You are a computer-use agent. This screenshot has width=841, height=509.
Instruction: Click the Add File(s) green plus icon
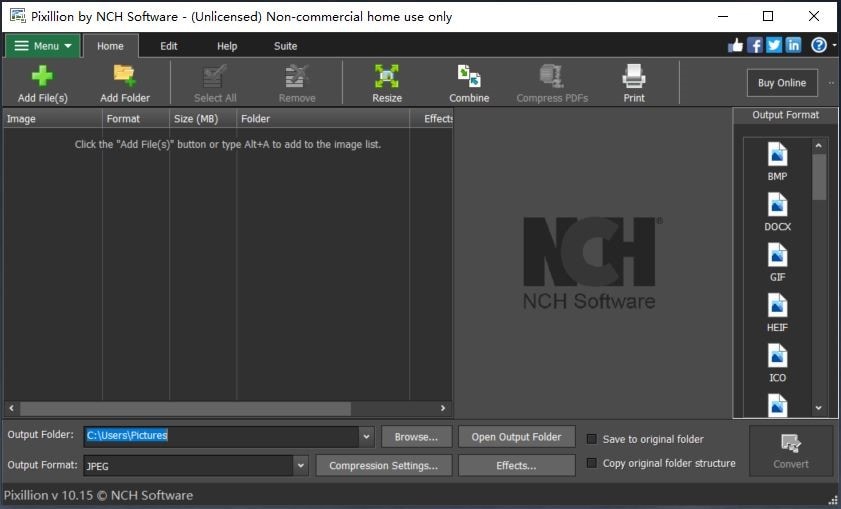(x=42, y=76)
